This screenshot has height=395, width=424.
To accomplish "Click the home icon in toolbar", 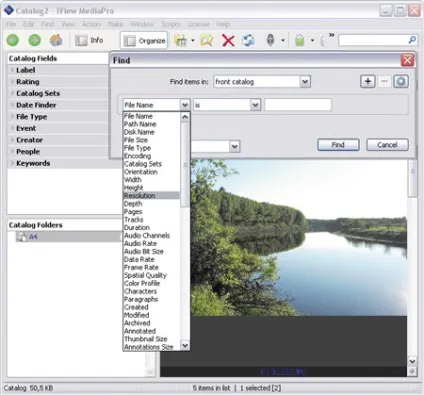I will coord(56,40).
